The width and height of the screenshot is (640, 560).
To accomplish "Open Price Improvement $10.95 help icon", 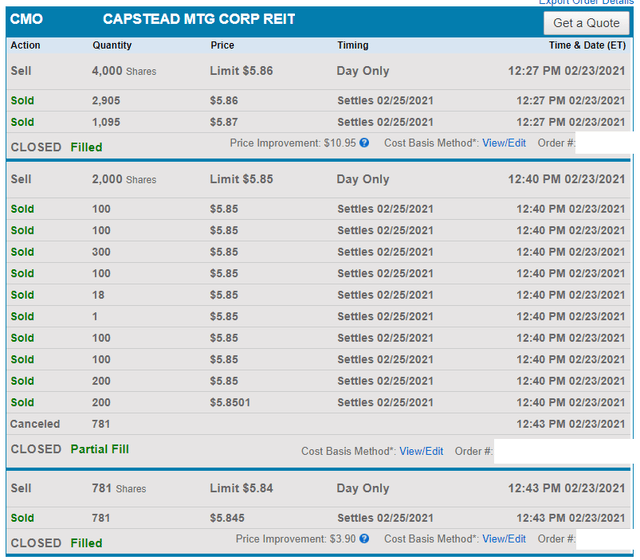I will point(364,143).
